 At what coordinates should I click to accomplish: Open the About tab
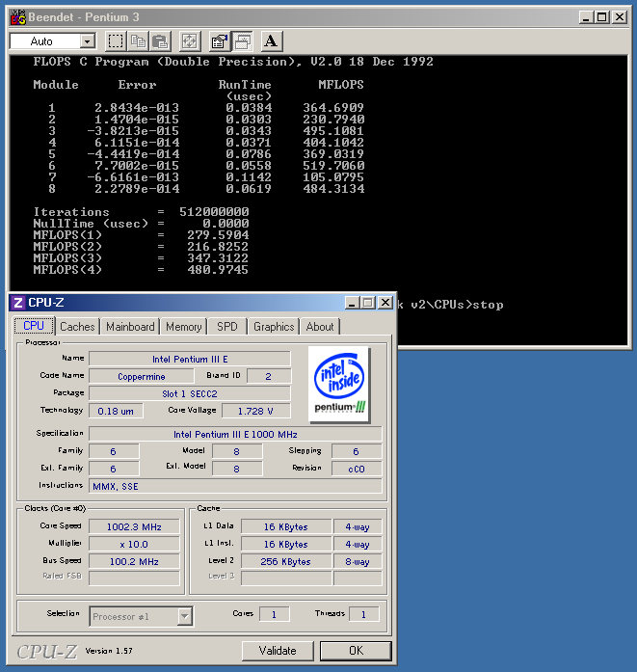pos(320,327)
